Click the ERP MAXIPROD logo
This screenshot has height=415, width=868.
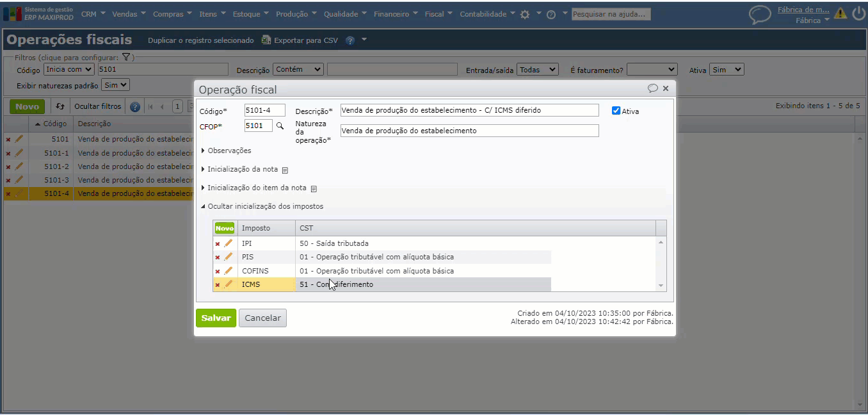click(x=38, y=13)
